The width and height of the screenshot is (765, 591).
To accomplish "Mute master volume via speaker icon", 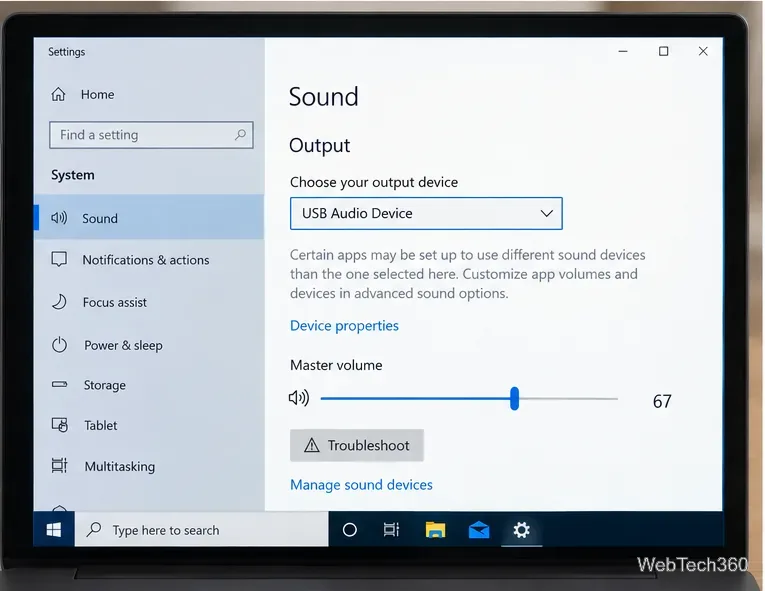I will (299, 398).
